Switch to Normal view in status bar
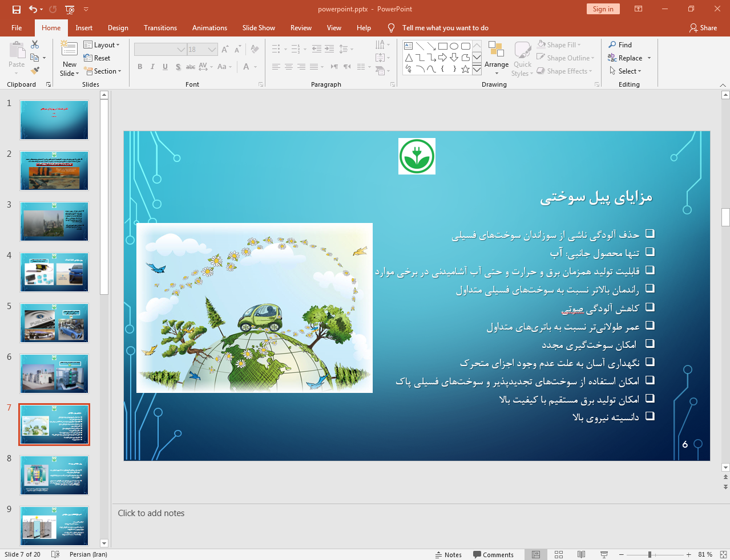This screenshot has width=730, height=560. click(x=536, y=554)
